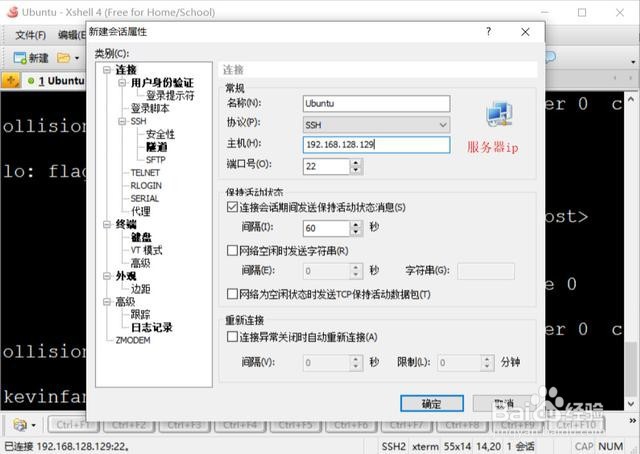Click the 新建 toolbar icon in Xshell

(31, 58)
